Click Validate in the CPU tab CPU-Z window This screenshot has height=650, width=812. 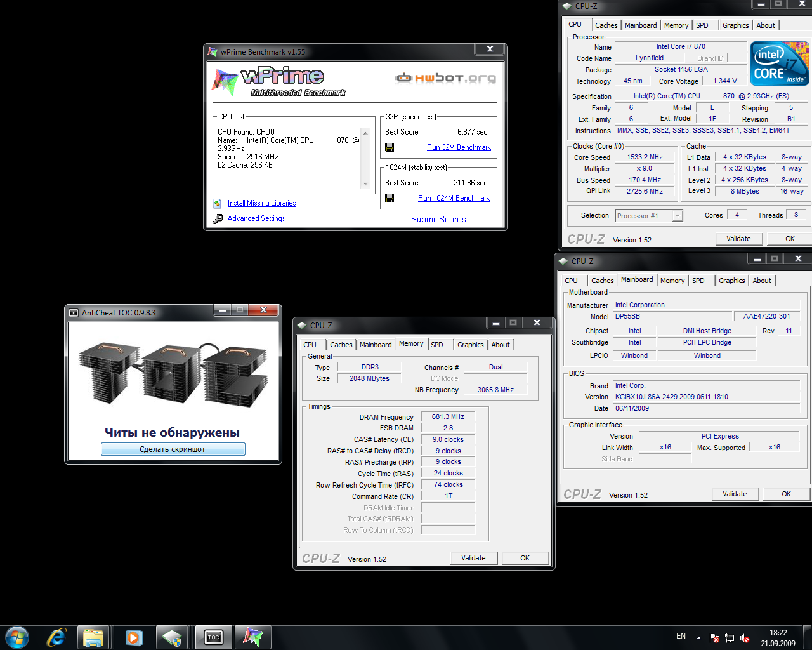[738, 239]
